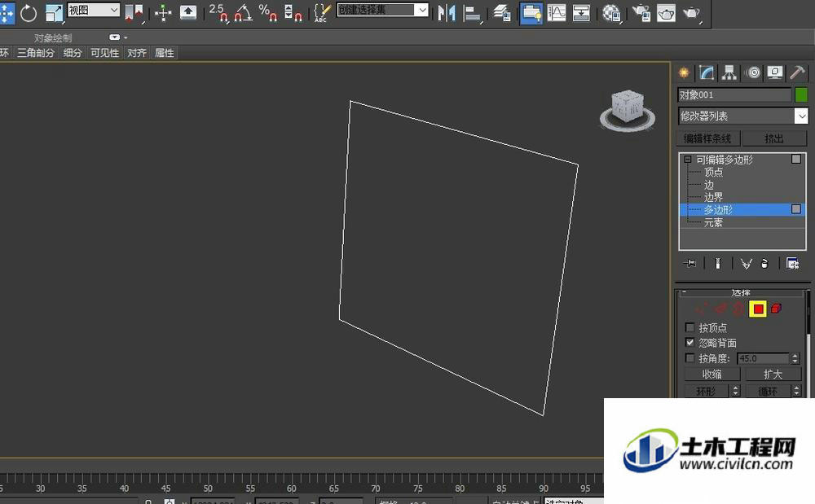This screenshot has width=815, height=504.
Task: Open the 属性 ribbon panel
Action: 165,53
